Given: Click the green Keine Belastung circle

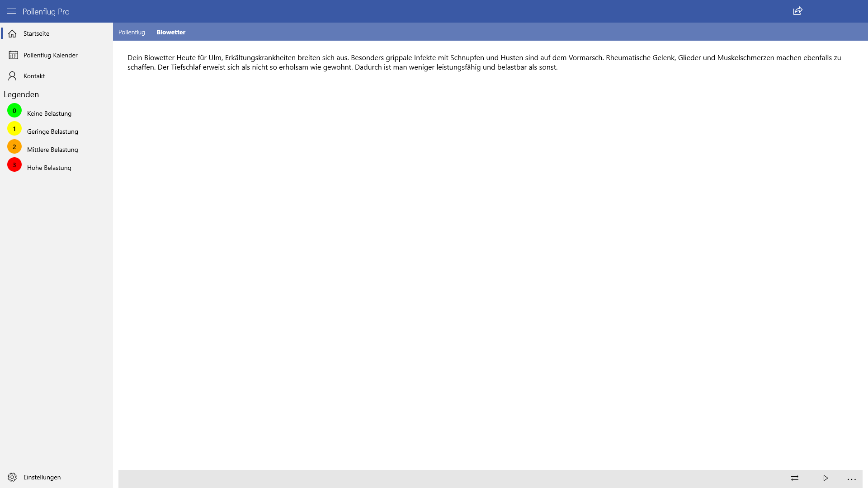Looking at the screenshot, I should click(14, 111).
